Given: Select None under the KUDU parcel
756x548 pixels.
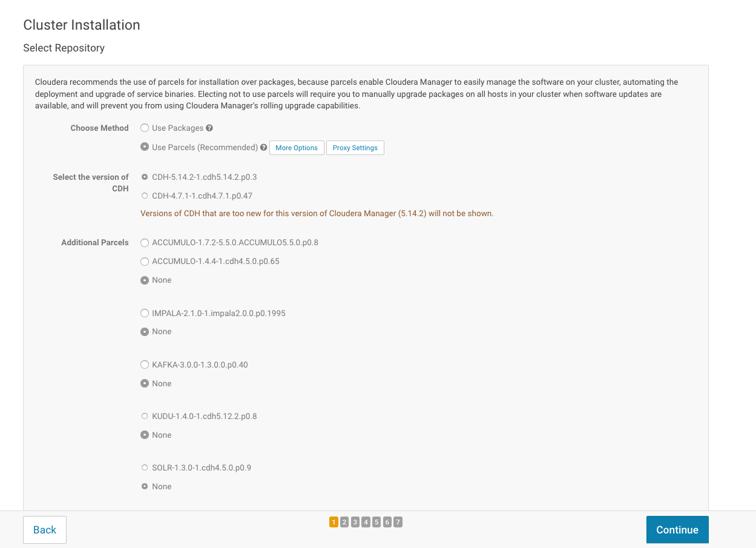Looking at the screenshot, I should (x=145, y=435).
